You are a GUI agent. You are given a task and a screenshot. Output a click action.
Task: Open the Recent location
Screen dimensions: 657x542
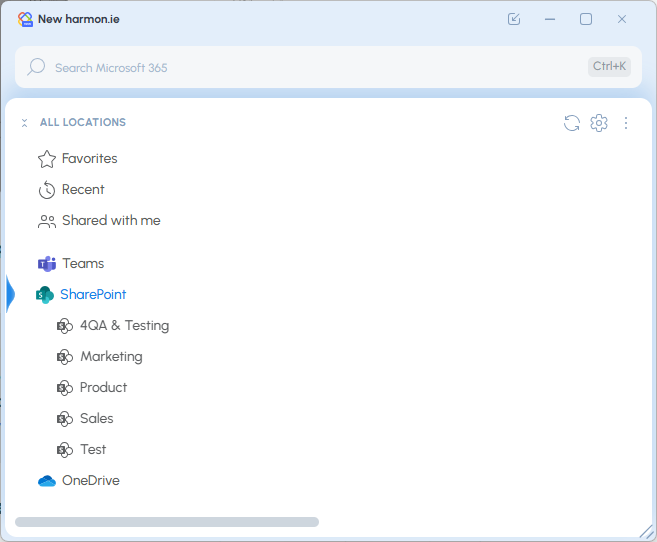83,189
